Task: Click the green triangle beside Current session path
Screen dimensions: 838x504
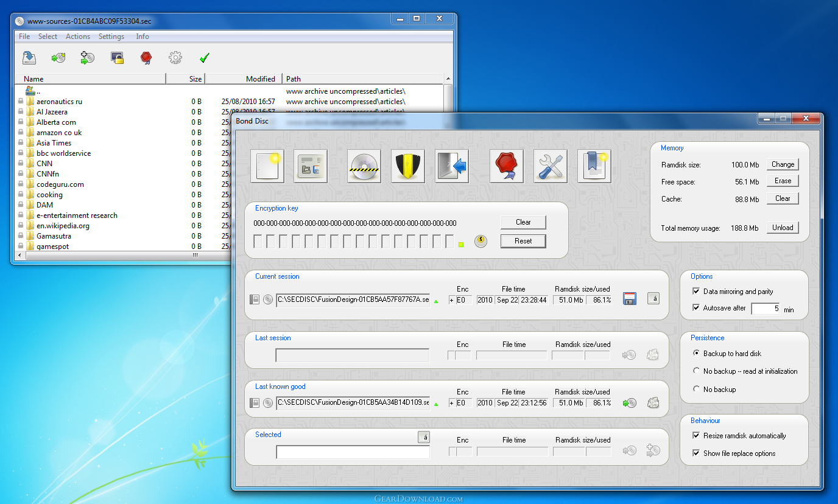Action: 436,301
